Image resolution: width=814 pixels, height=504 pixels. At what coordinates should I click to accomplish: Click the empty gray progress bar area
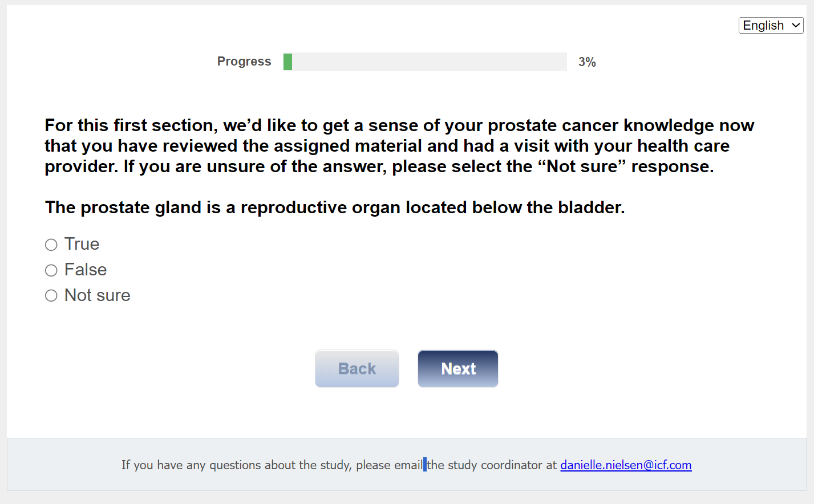click(429, 62)
